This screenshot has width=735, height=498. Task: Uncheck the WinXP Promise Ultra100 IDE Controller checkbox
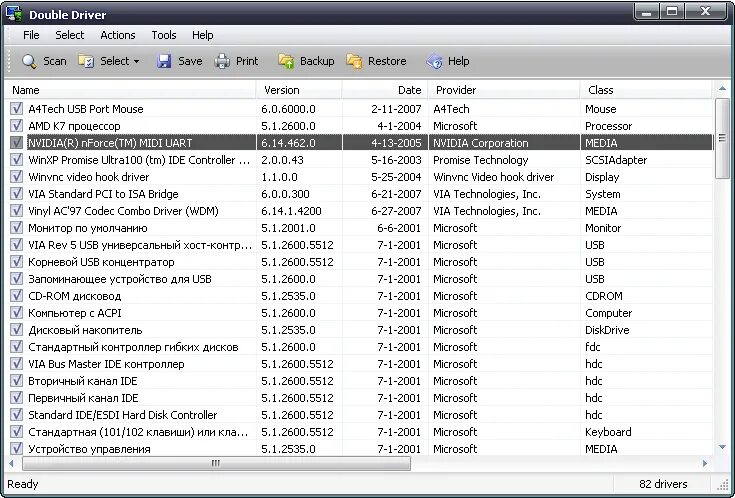click(16, 159)
